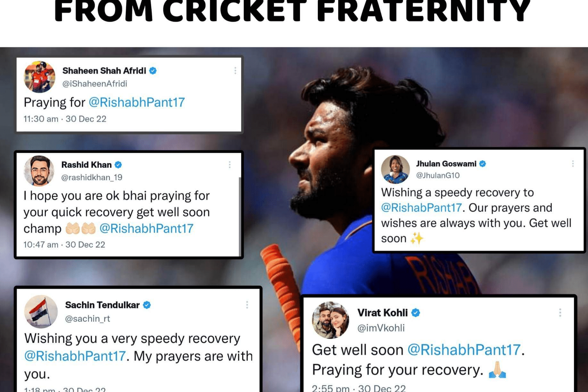588x392 pixels.
Task: Open Sachin Tendulkar's flag profile picture
Action: click(41, 311)
